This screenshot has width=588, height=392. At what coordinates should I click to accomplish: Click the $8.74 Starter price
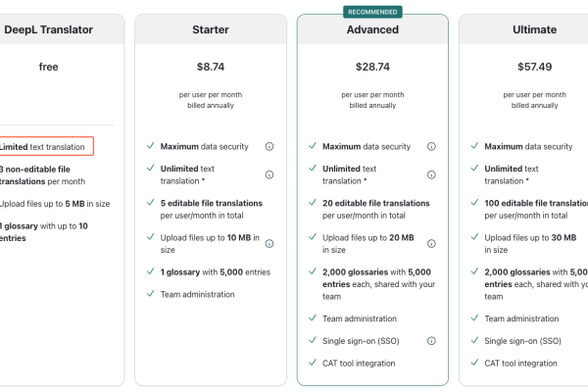(211, 67)
